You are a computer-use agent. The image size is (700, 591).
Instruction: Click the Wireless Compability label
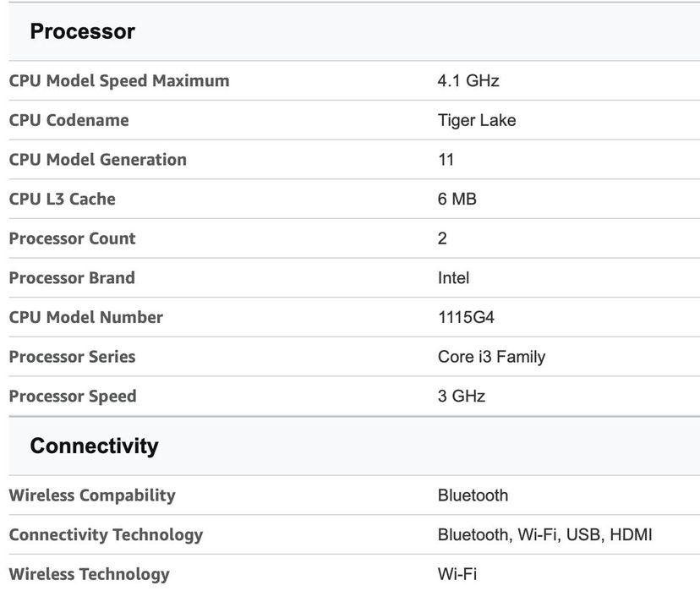pyautogui.click(x=92, y=495)
